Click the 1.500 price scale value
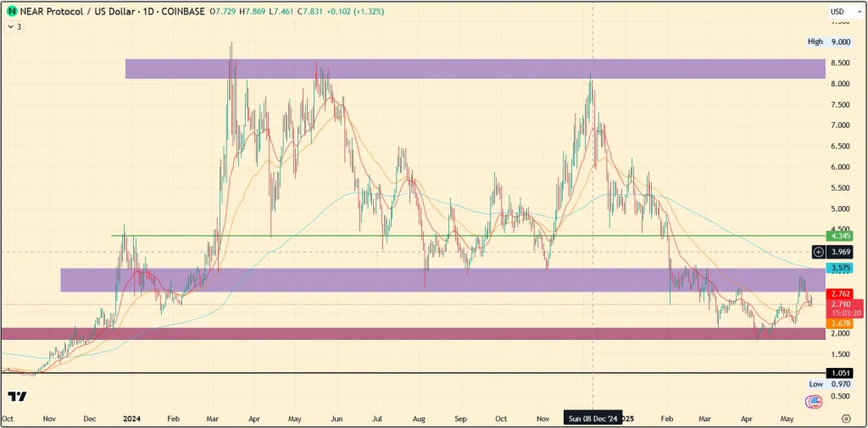The width and height of the screenshot is (868, 428). click(x=840, y=354)
